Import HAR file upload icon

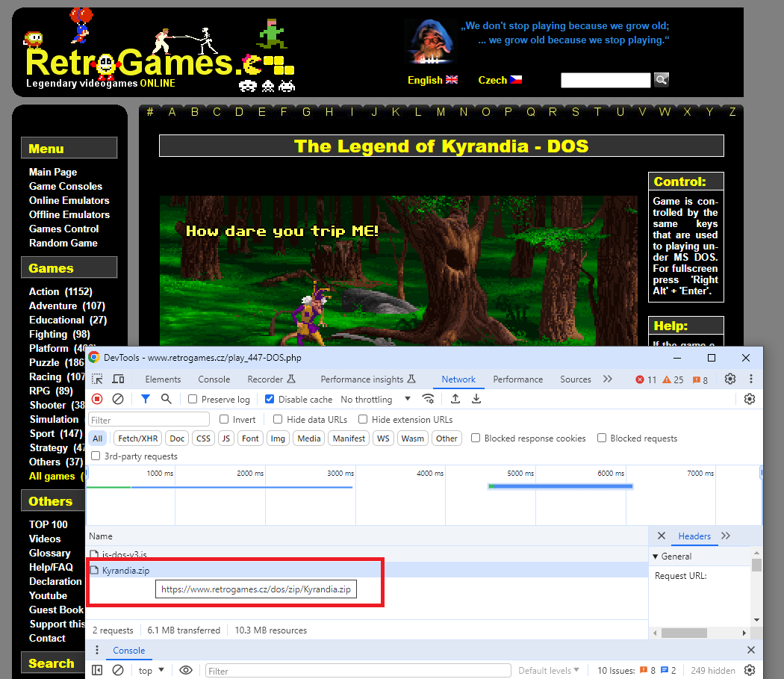(455, 399)
